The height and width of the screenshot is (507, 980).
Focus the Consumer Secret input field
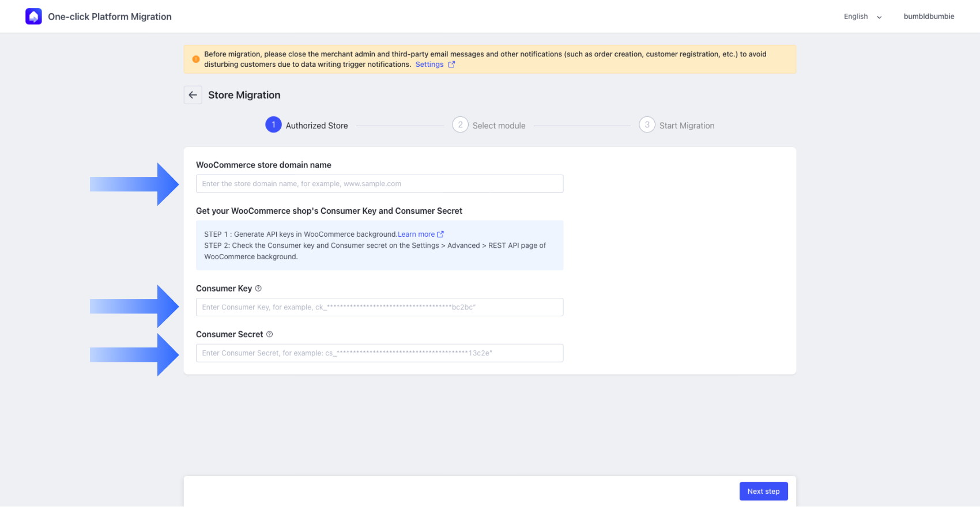tap(379, 353)
